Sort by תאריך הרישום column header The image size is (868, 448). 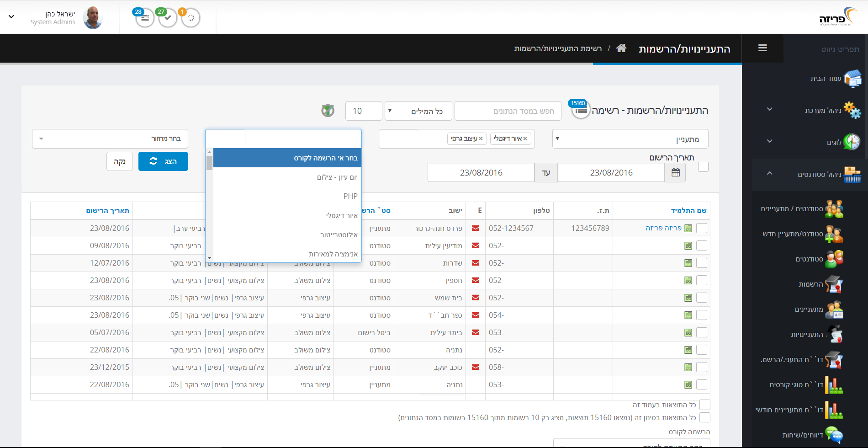click(x=107, y=210)
